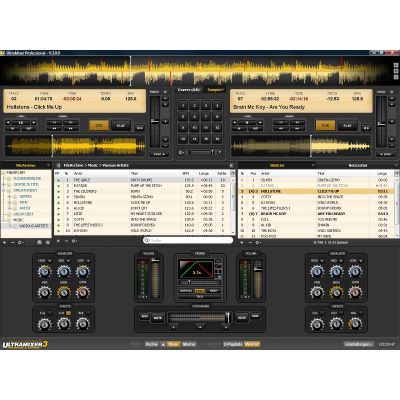Viewport: 400px width, 400px height.
Task: Trigger sampler pad 16
Action: (217, 139)
